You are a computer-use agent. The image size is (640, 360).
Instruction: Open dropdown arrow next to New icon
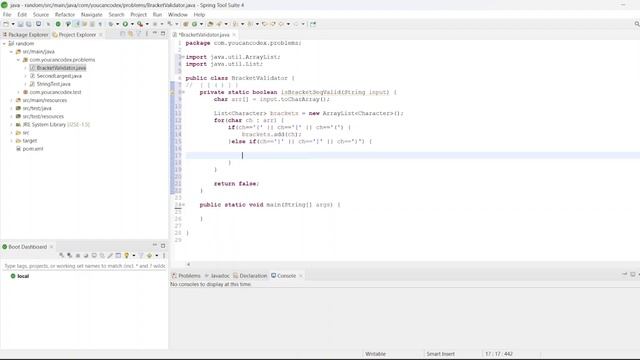pyautogui.click(x=13, y=24)
